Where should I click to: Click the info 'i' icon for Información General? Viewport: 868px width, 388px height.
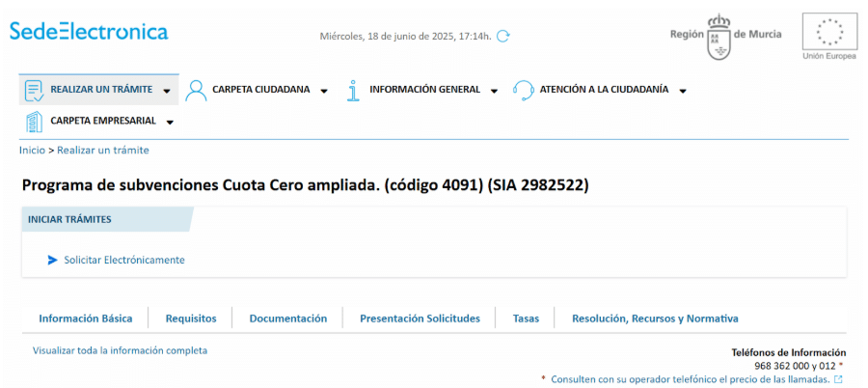353,91
